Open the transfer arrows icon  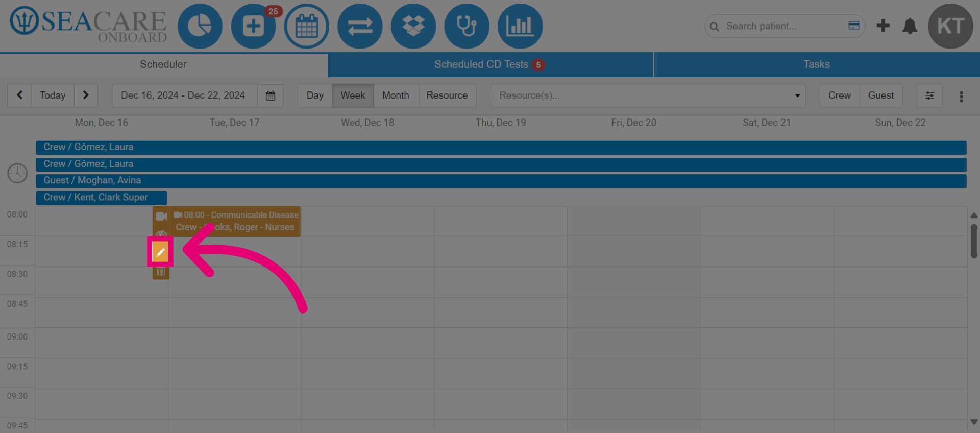click(x=360, y=26)
